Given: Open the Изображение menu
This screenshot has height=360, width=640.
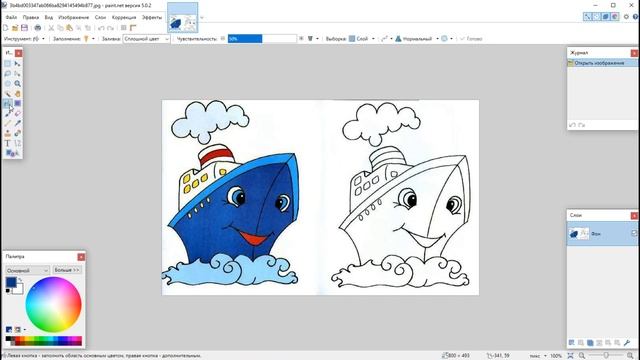Looking at the screenshot, I should click(x=73, y=18).
